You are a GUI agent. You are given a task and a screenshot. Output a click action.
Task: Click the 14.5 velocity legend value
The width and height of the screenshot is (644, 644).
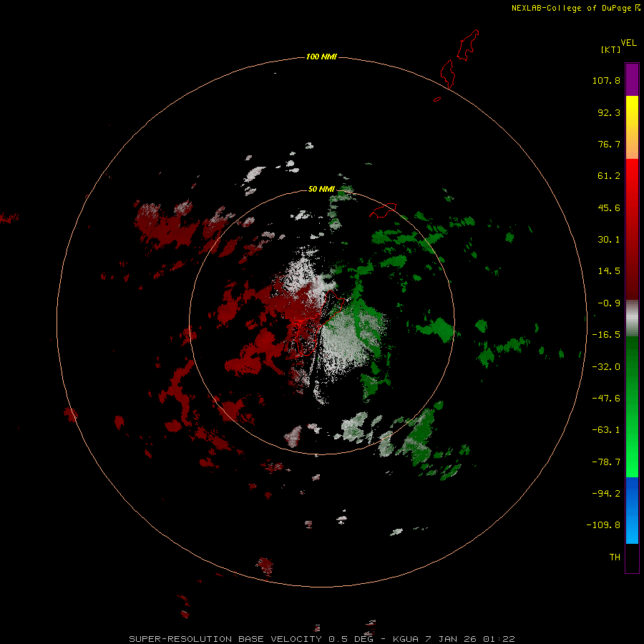click(x=609, y=271)
